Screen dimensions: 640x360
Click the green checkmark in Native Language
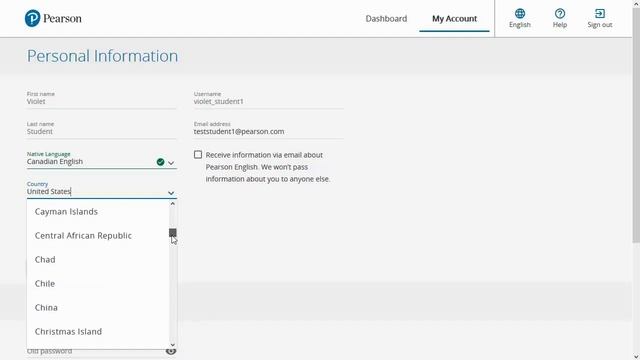(x=160, y=162)
